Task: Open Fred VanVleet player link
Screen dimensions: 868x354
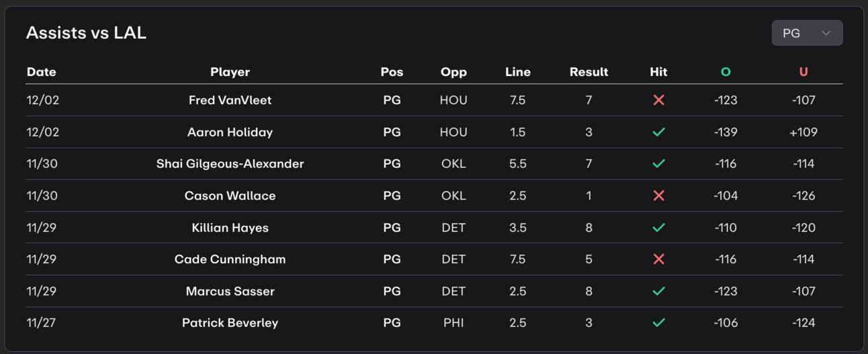Action: point(230,100)
